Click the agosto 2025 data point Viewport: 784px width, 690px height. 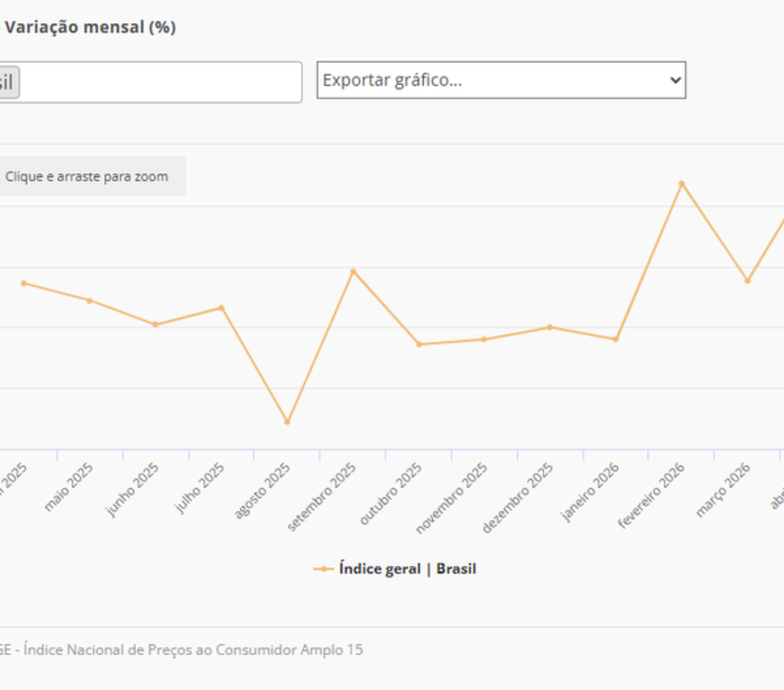pos(287,422)
